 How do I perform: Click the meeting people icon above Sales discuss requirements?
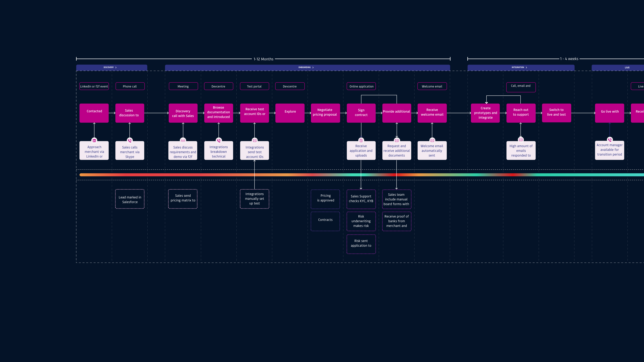coord(183,140)
